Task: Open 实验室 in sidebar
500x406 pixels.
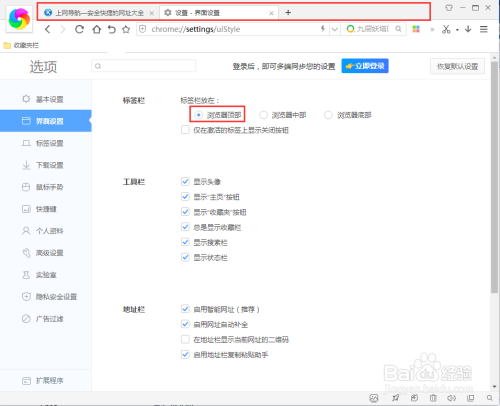Action: click(x=46, y=275)
